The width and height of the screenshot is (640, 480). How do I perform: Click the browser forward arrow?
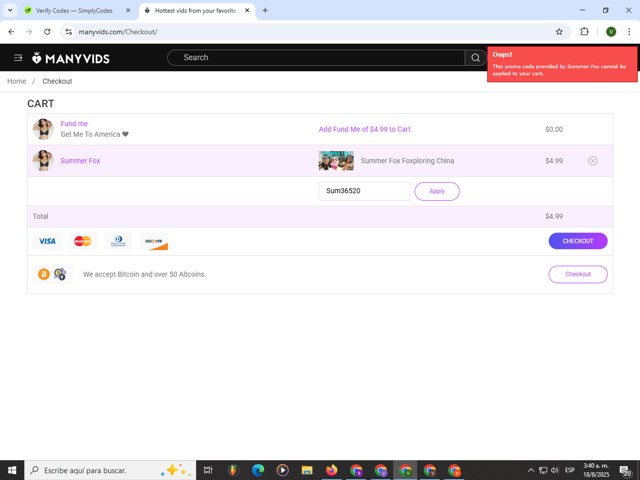click(x=29, y=32)
